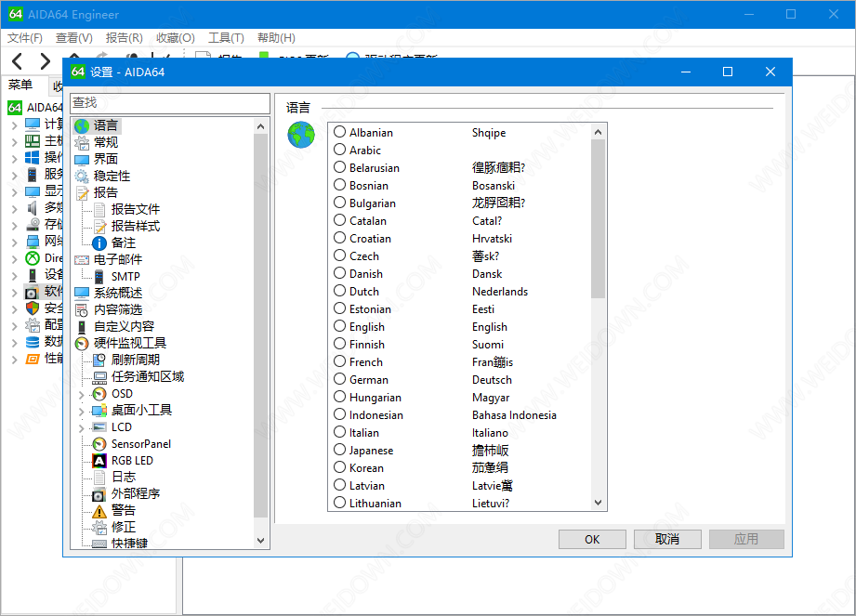Open the 电子邮件 envelope icon
This screenshot has height=616, width=856.
coord(82,260)
